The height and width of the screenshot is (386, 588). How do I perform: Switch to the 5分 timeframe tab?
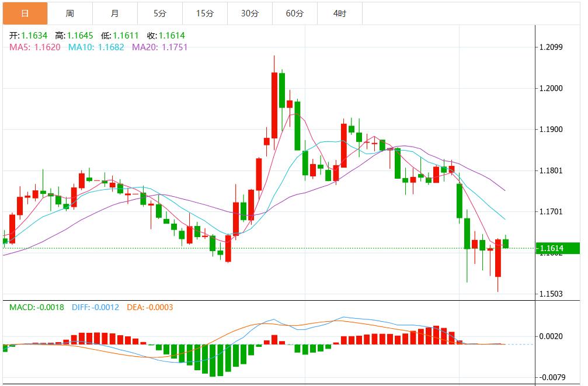click(x=159, y=13)
